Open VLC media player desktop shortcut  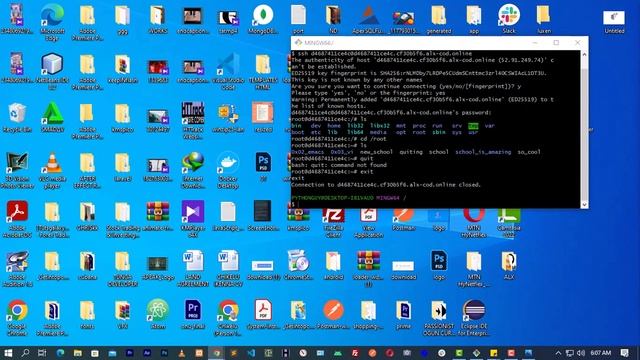click(52, 169)
